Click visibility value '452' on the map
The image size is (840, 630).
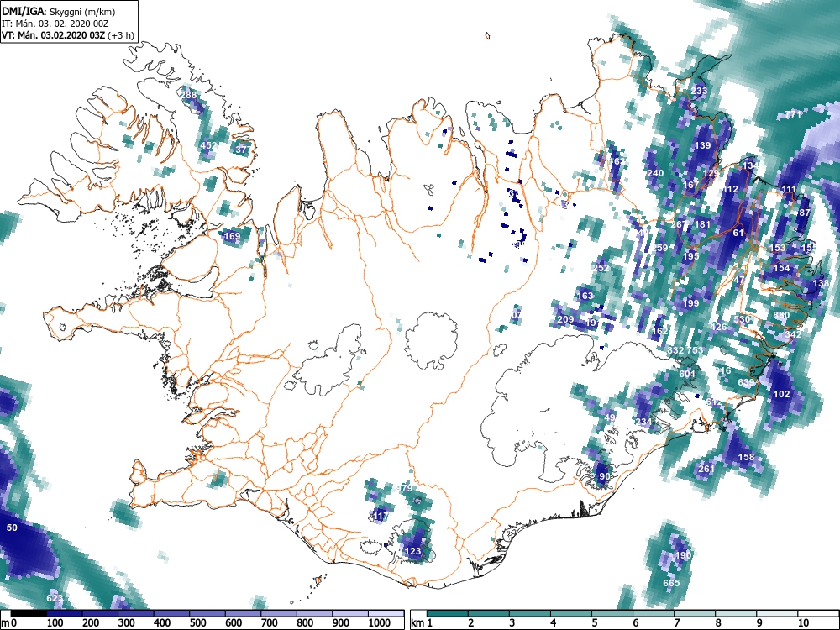click(x=207, y=145)
